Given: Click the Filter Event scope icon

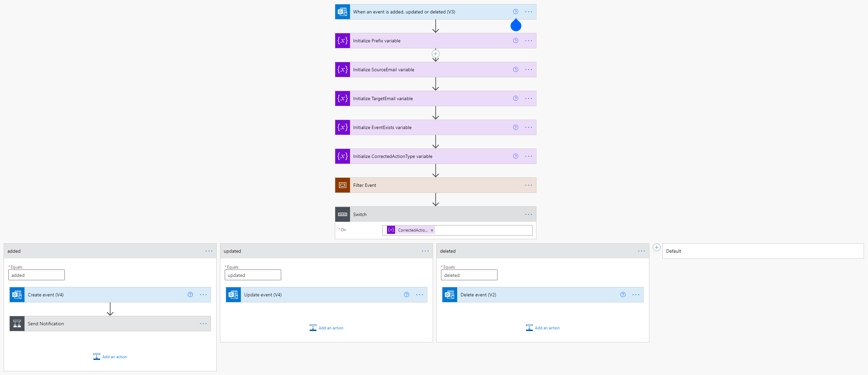Looking at the screenshot, I should [x=342, y=185].
